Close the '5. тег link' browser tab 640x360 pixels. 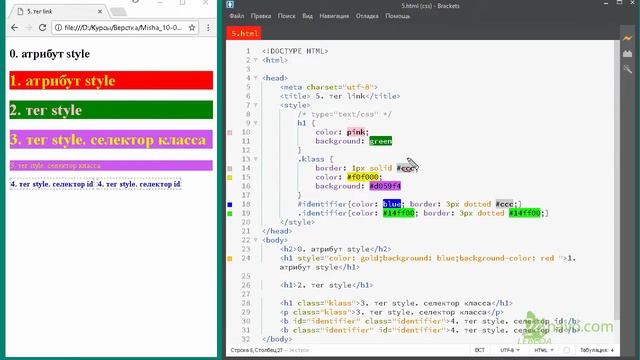pyautogui.click(x=100, y=12)
